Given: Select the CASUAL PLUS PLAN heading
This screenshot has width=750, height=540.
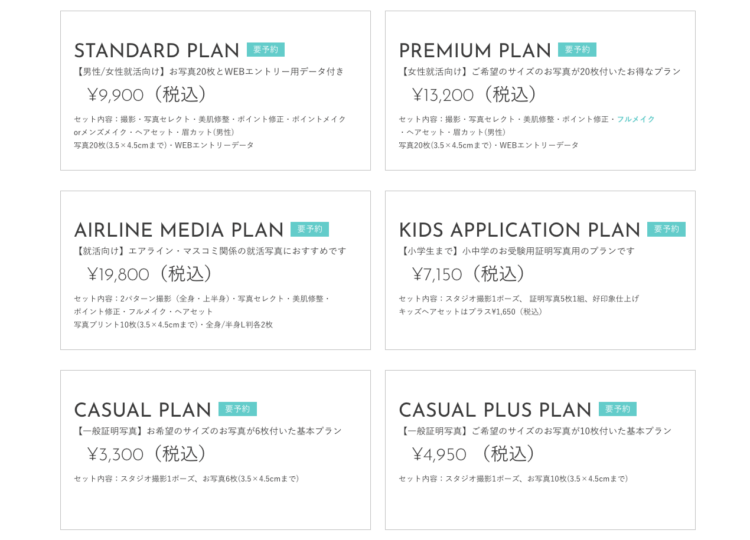Looking at the screenshot, I should pyautogui.click(x=495, y=410).
